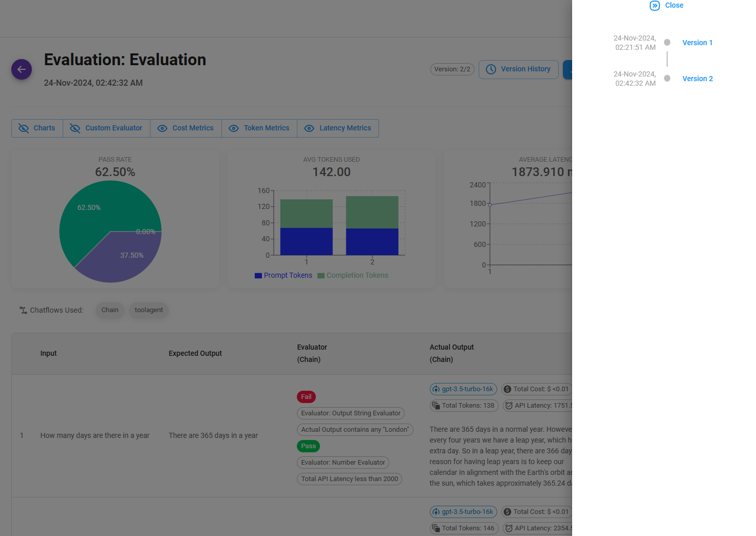Click Prompt Tokens legend swatch
The image size is (756, 536).
click(258, 276)
